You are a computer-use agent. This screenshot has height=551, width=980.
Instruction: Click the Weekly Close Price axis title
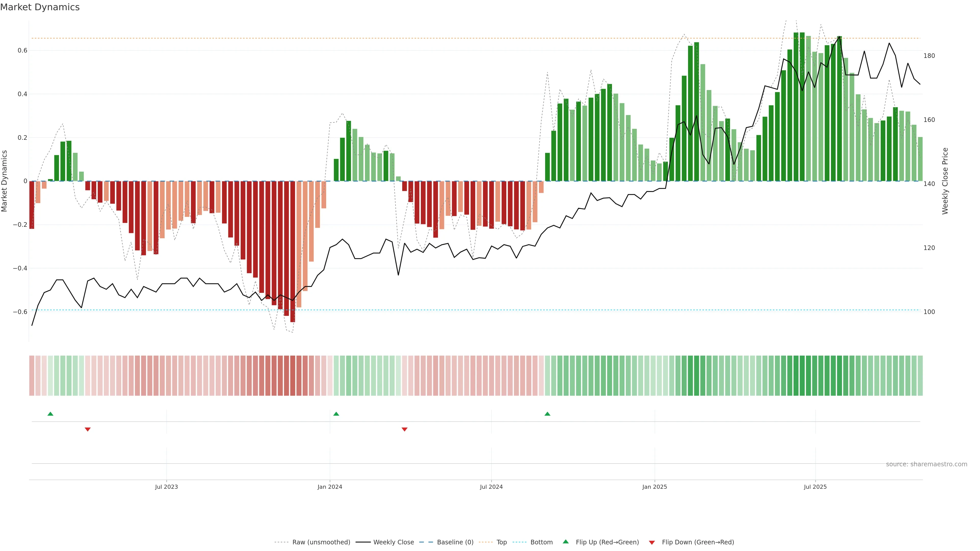pos(945,181)
